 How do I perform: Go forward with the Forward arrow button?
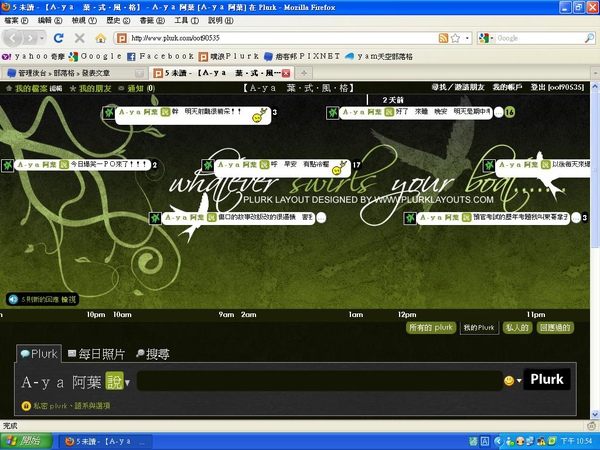(30, 38)
